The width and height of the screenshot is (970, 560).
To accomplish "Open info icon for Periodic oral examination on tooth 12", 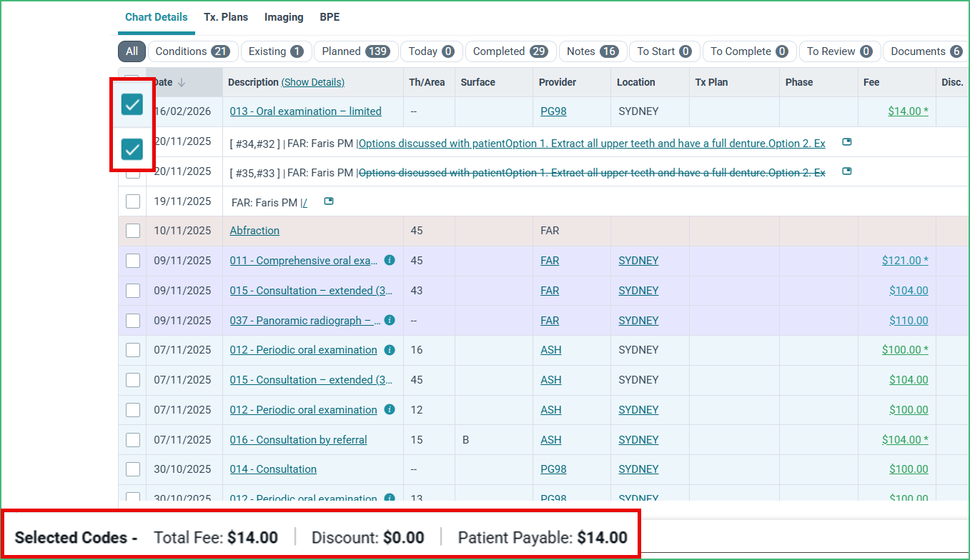I will coord(388,409).
